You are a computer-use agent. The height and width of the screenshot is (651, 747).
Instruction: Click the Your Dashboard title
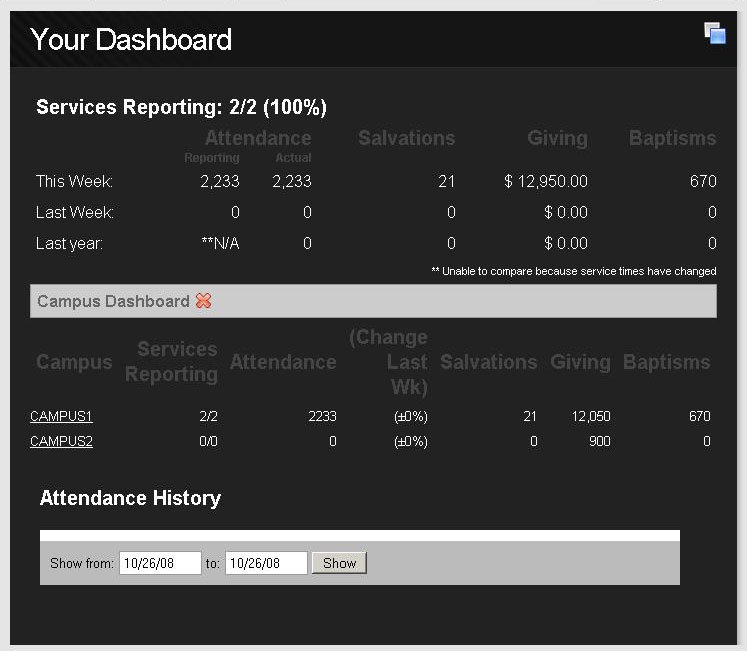pos(131,39)
